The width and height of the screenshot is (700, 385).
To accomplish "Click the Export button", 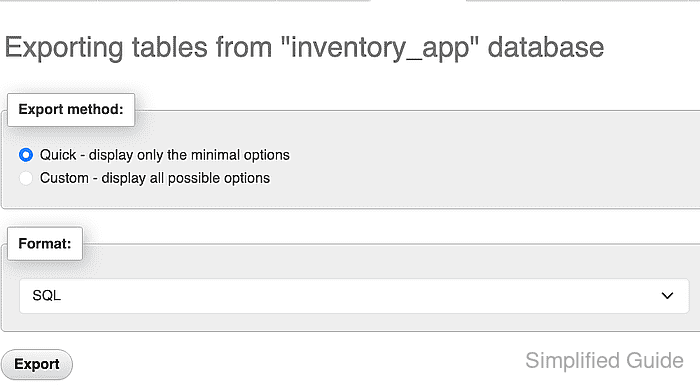I will click(37, 364).
